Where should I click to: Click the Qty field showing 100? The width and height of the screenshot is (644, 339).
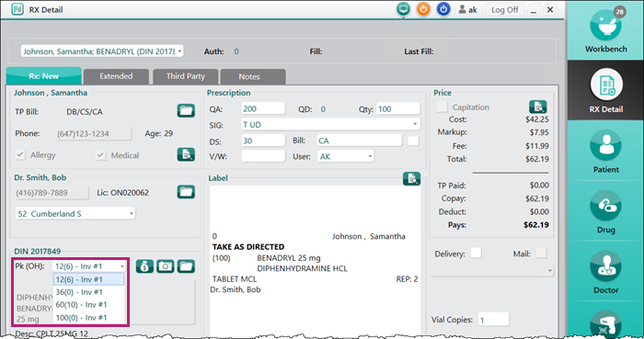(x=398, y=109)
